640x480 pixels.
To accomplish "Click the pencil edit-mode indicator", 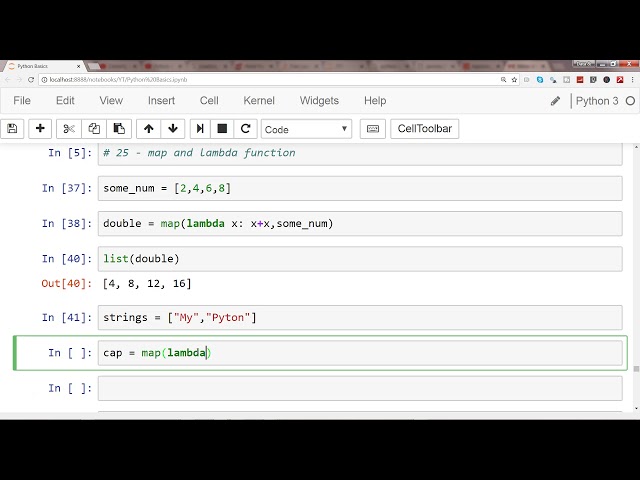I will pos(555,101).
